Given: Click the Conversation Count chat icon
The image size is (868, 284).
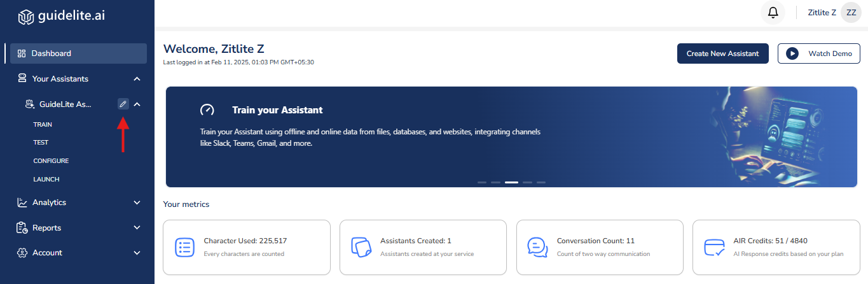Looking at the screenshot, I should [x=538, y=247].
